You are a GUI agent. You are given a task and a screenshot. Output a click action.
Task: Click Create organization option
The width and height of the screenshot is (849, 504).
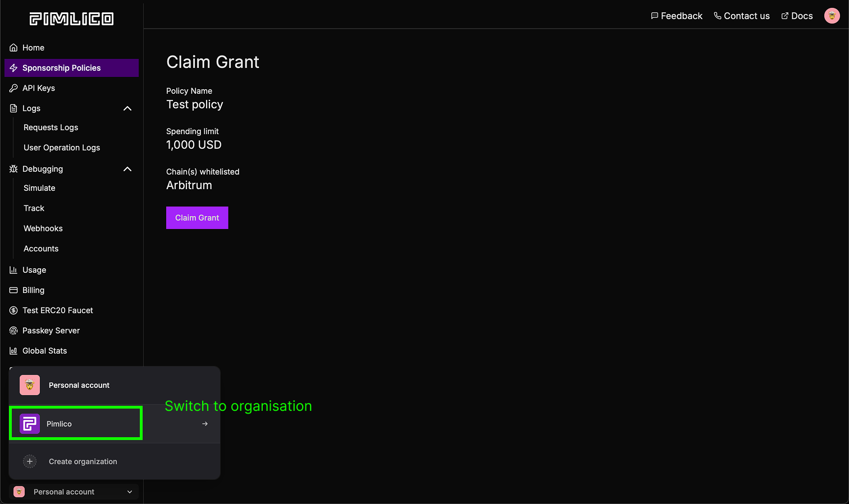point(115,461)
